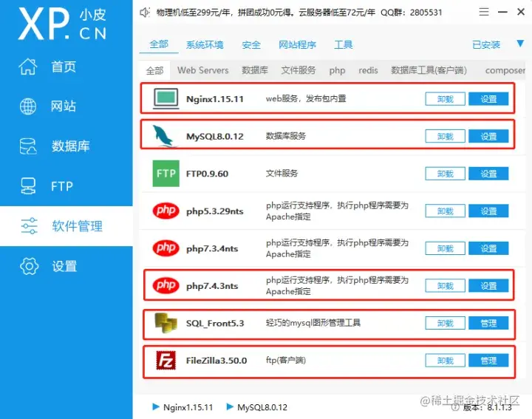This screenshot has width=532, height=419.
Task: Select 软件管理 in the sidebar
Action: point(77,226)
